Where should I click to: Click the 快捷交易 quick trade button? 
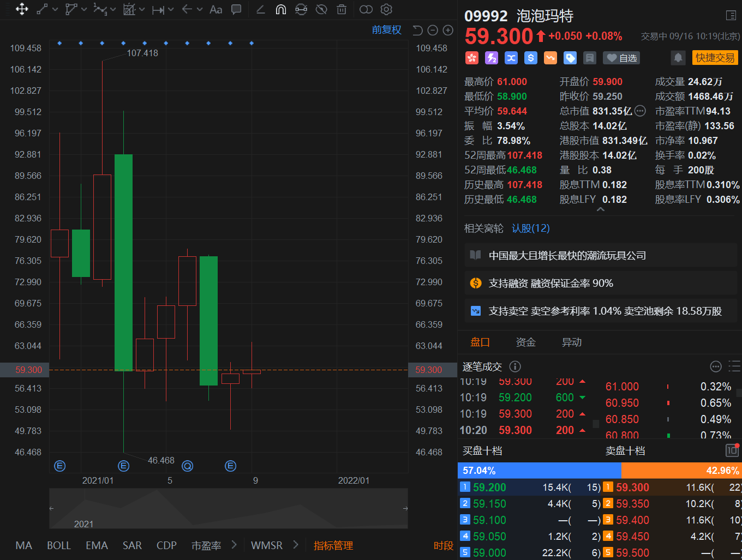point(715,58)
